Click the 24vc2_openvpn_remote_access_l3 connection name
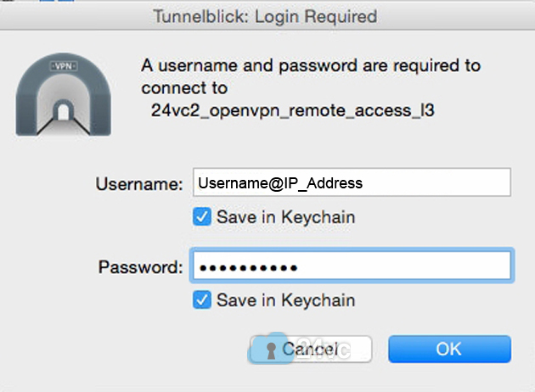Image resolution: width=535 pixels, height=392 pixels. (x=292, y=110)
